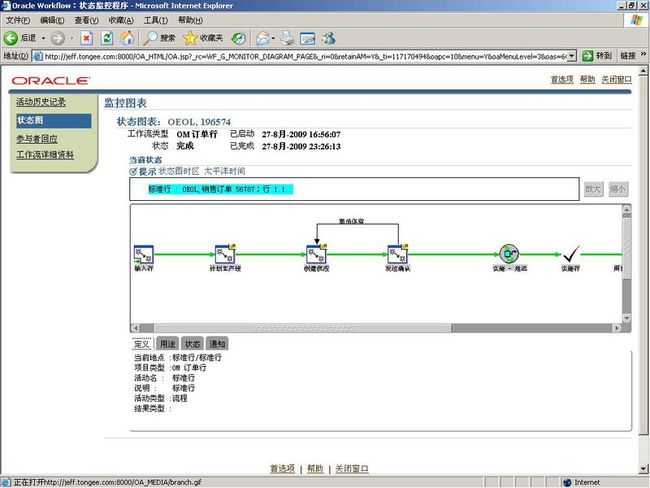Open the 编辑(E) menu
The image size is (650, 488).
52,20
